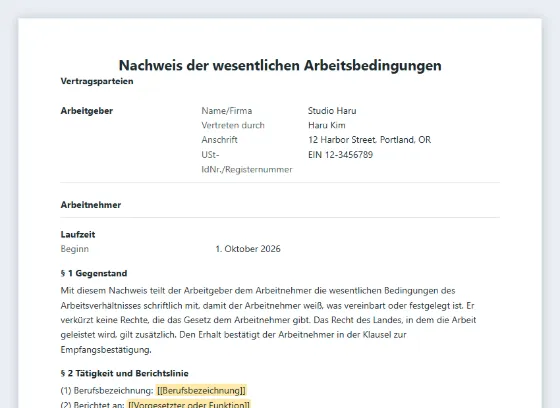Fill the '[[Vorgesetzter oder Funktion]]' placeholder
Screen dimensions: 560x408
(189, 404)
